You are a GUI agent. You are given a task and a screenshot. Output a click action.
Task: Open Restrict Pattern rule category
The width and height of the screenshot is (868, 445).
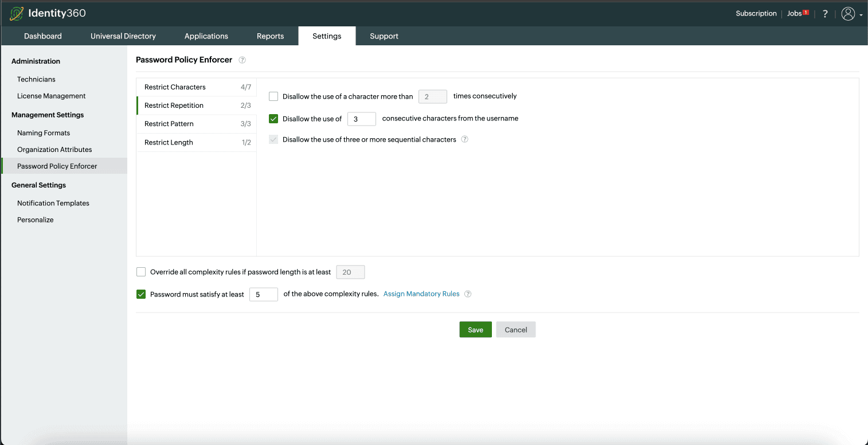click(x=196, y=124)
